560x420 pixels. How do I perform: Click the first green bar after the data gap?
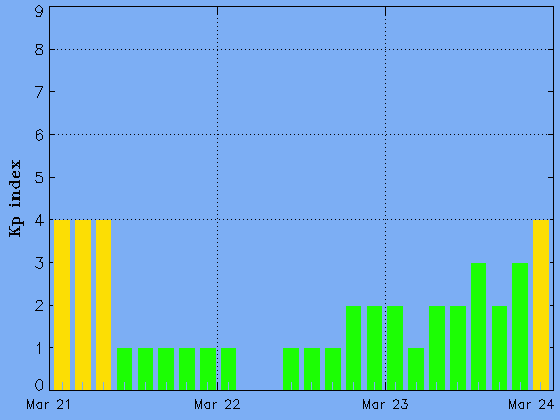coord(291,369)
